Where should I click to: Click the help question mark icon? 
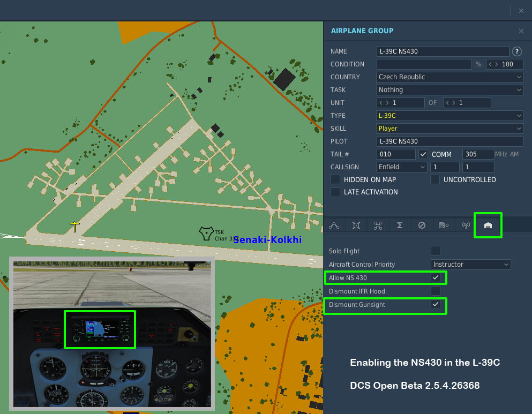[x=517, y=51]
